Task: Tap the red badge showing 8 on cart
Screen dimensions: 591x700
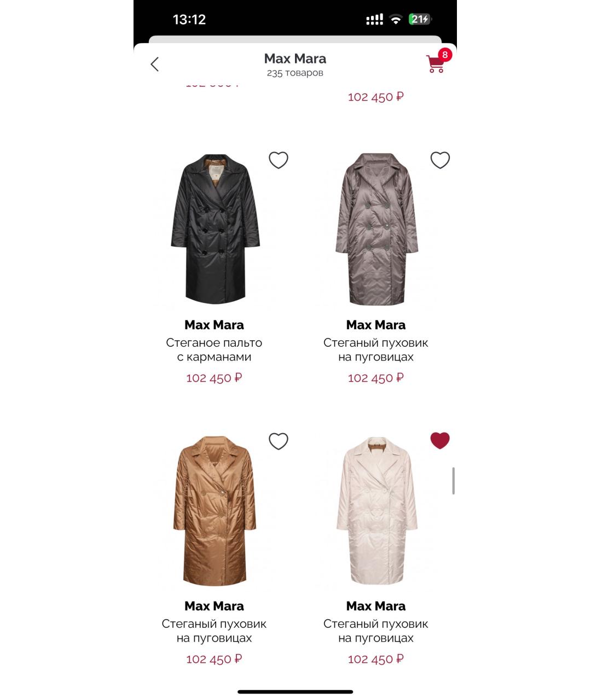Action: (445, 55)
